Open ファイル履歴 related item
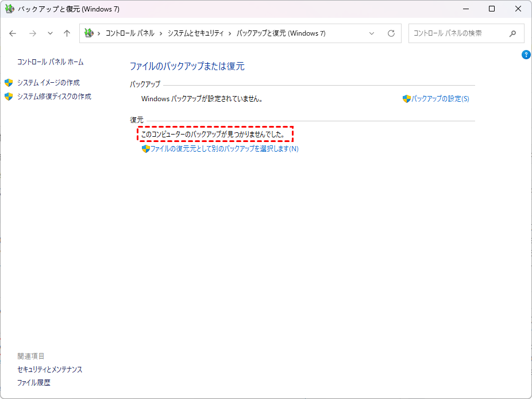This screenshot has width=532, height=399. pyautogui.click(x=34, y=383)
